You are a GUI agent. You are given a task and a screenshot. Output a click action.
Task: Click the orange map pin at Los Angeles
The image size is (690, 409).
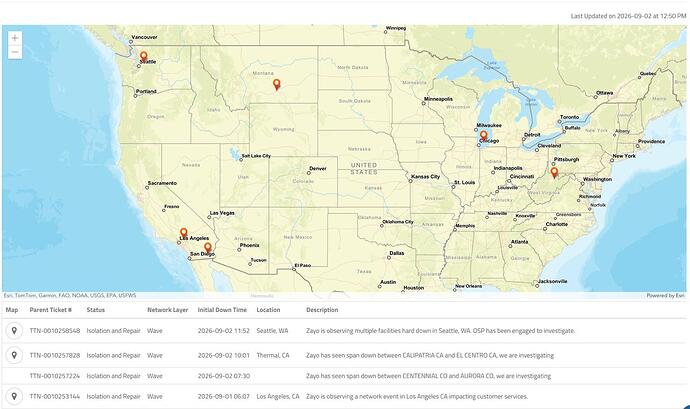click(184, 233)
